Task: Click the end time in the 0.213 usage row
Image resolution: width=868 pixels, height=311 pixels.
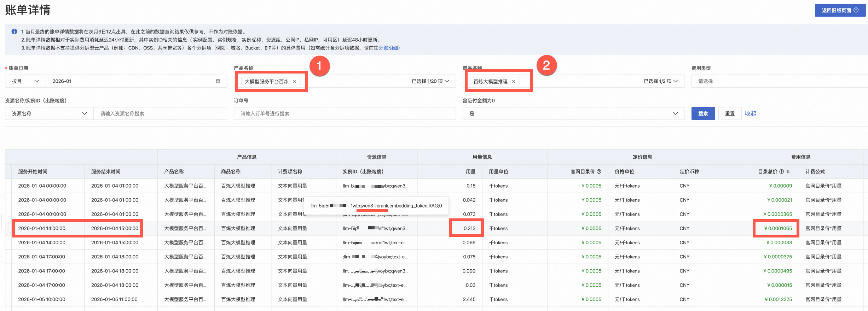Action: pos(115,228)
